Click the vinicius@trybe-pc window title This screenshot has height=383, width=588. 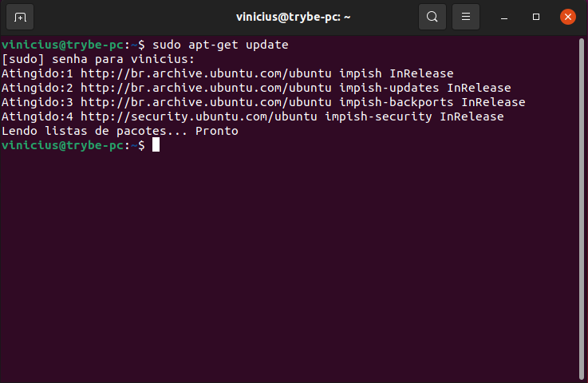click(x=294, y=18)
